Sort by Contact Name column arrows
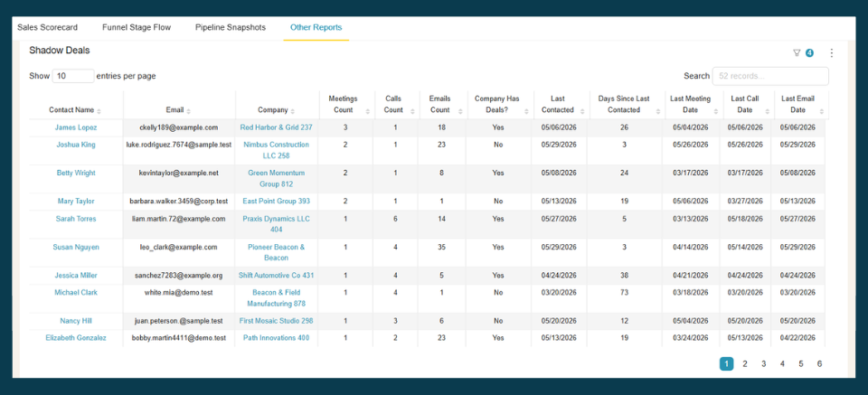This screenshot has width=868, height=395. [x=99, y=110]
